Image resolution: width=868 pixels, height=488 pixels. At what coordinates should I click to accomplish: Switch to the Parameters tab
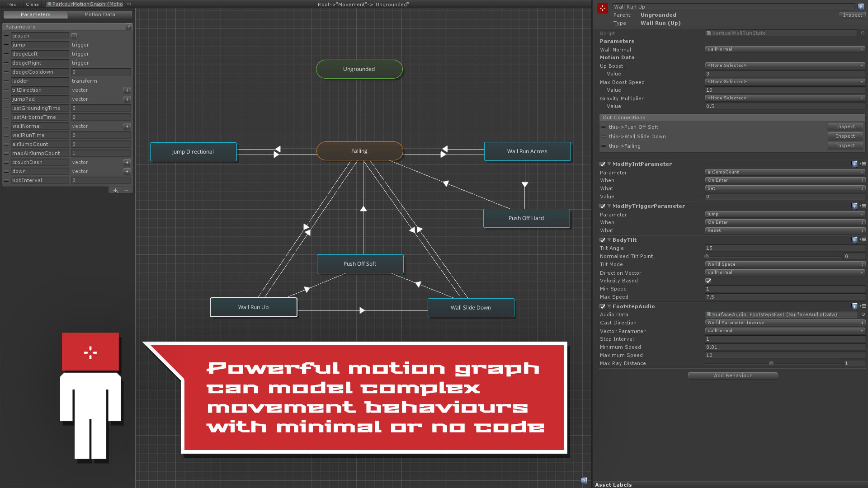tap(36, 14)
